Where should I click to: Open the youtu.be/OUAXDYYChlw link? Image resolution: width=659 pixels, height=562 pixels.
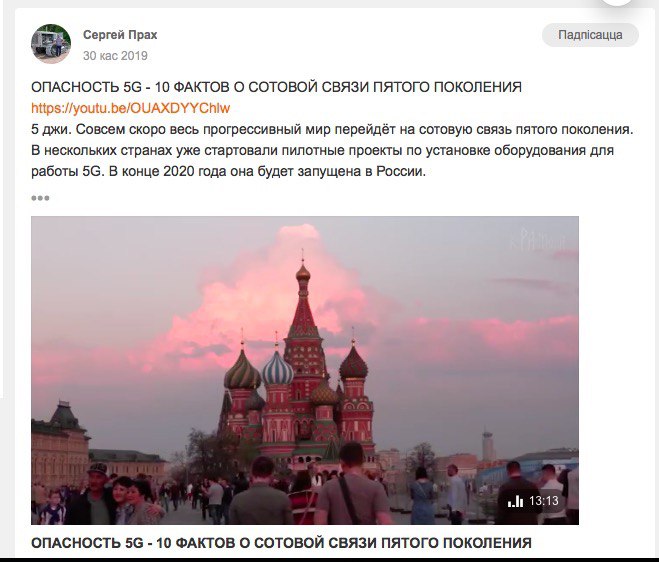pyautogui.click(x=130, y=108)
